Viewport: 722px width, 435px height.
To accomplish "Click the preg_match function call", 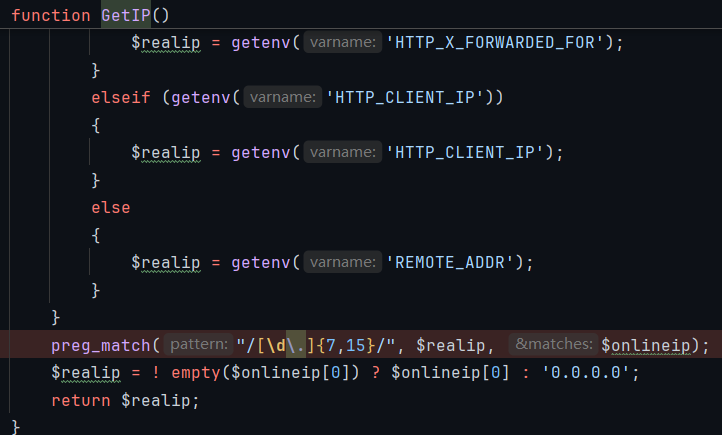I will click(100, 345).
